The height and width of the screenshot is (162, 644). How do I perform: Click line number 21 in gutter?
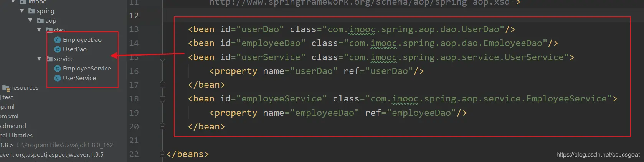coord(134,141)
